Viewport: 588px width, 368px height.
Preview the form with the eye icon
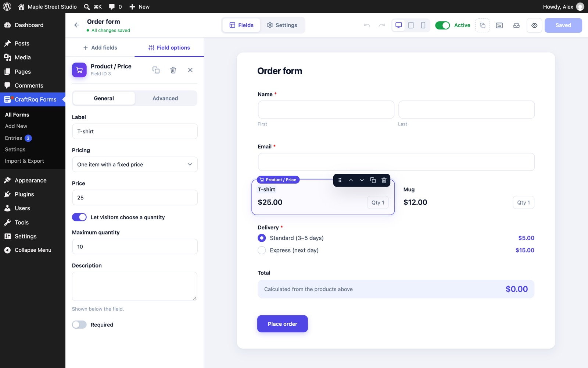[x=534, y=25]
